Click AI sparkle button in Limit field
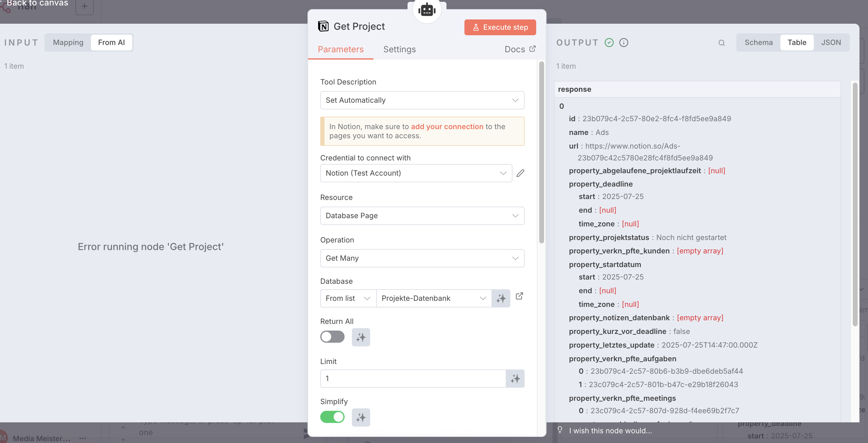Screen dimensions: 868x443 [x=515, y=378]
